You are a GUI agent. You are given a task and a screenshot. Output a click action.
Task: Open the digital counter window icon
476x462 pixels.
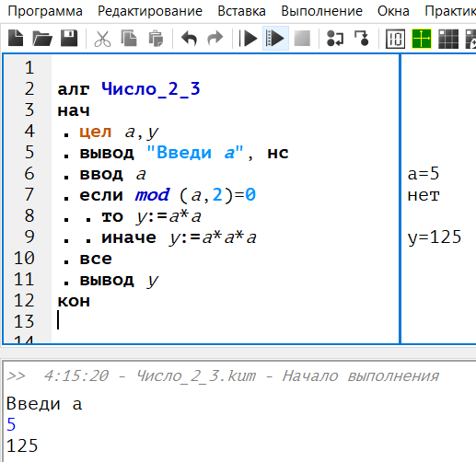click(x=395, y=39)
